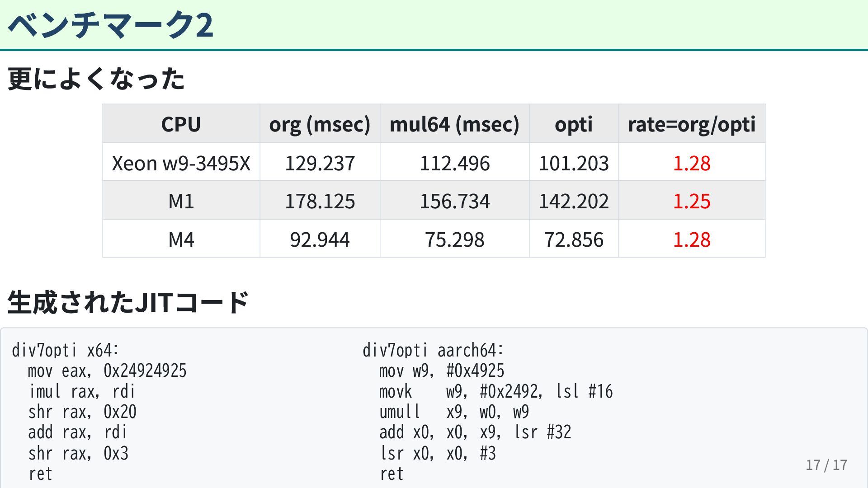The width and height of the screenshot is (868, 488).
Task: Select the M1 row label
Action: (x=181, y=201)
